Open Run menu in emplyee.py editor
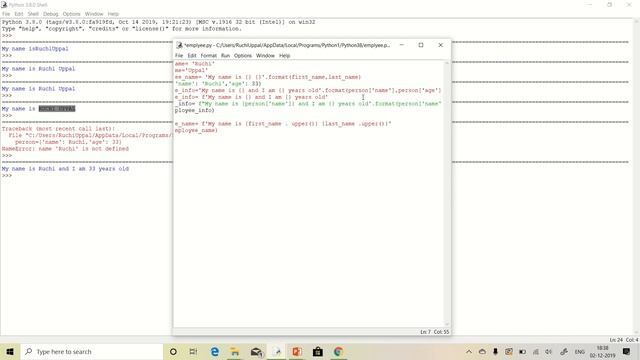 225,56
